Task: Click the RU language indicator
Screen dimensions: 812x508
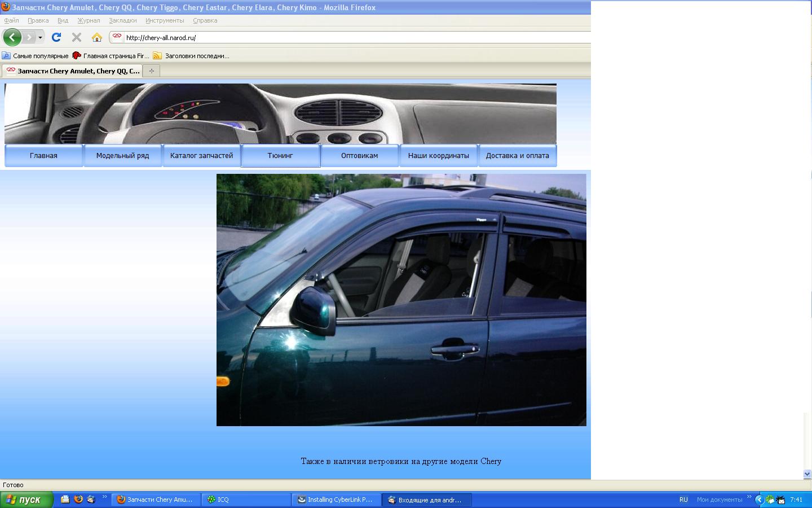Action: 683,500
